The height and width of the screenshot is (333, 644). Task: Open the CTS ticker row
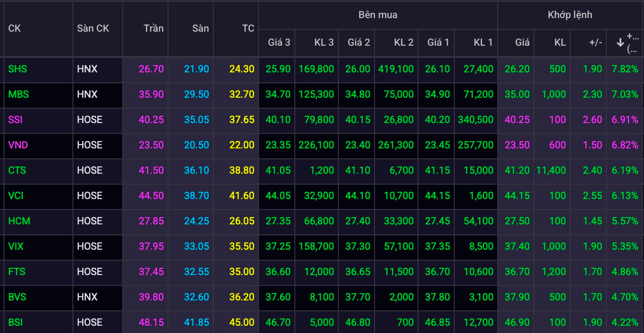click(x=17, y=171)
